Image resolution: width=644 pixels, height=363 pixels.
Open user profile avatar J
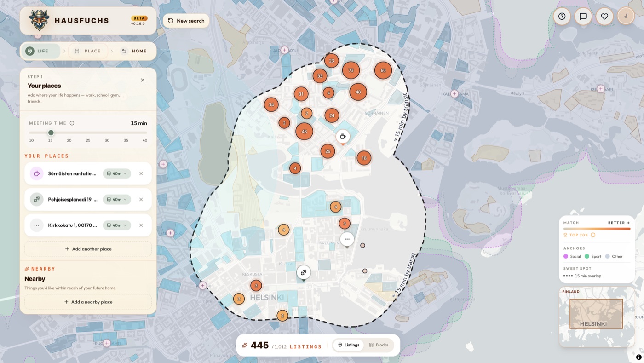626,16
